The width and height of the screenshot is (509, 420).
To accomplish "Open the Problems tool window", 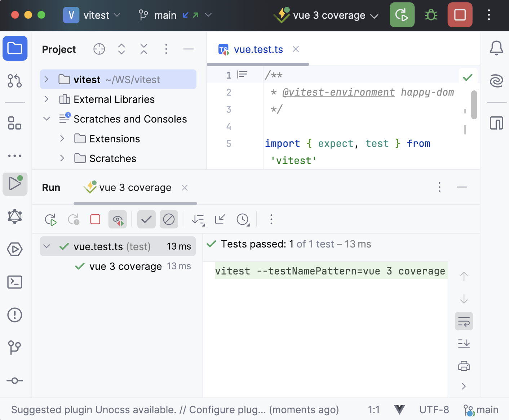I will 15,315.
